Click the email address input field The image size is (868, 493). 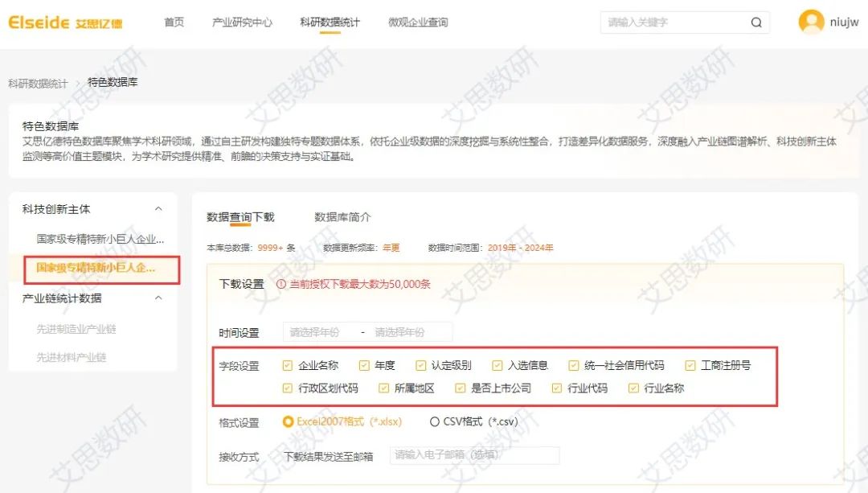point(474,455)
